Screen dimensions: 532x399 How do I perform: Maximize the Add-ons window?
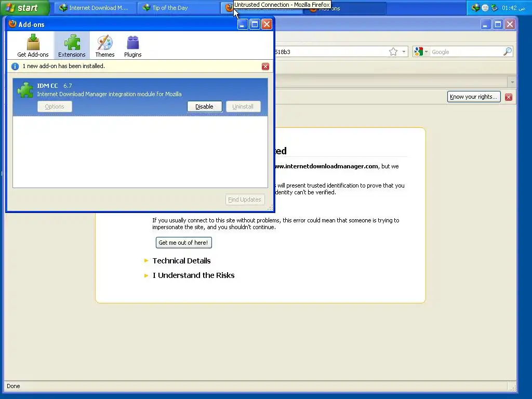[255, 24]
